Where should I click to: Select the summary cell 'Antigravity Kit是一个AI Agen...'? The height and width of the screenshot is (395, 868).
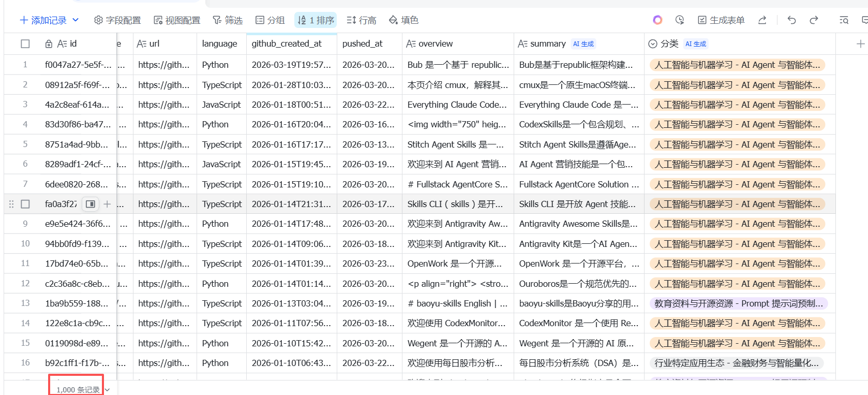[x=579, y=244]
